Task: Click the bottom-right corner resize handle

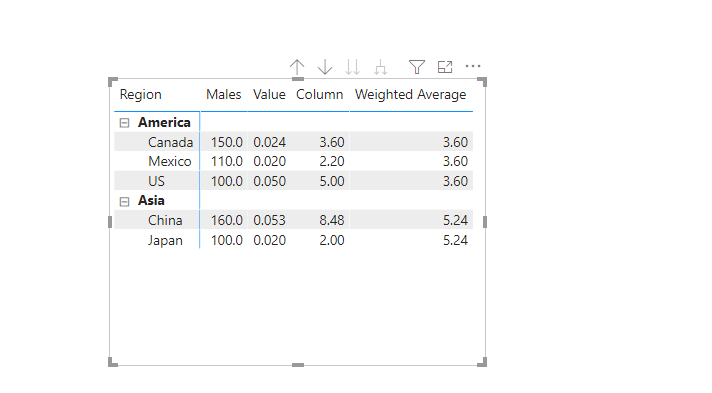Action: (x=483, y=362)
